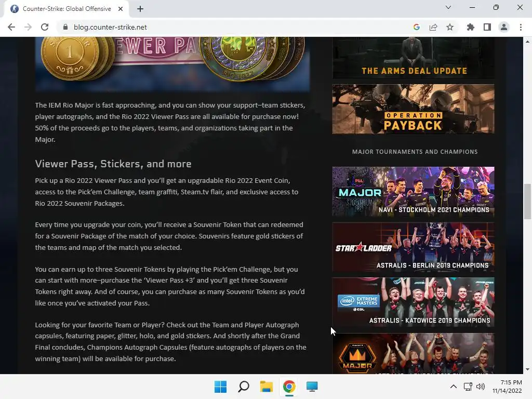Open the Operation Payback banner

pyautogui.click(x=413, y=109)
